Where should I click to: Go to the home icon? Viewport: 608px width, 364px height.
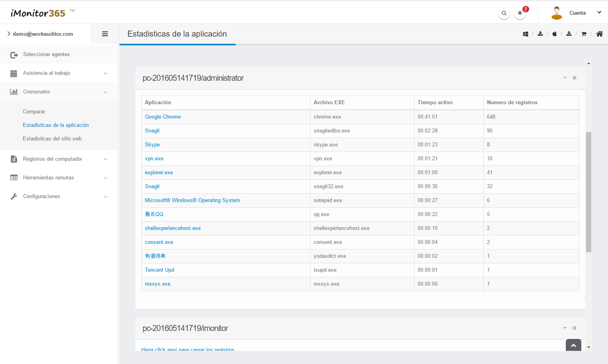599,34
